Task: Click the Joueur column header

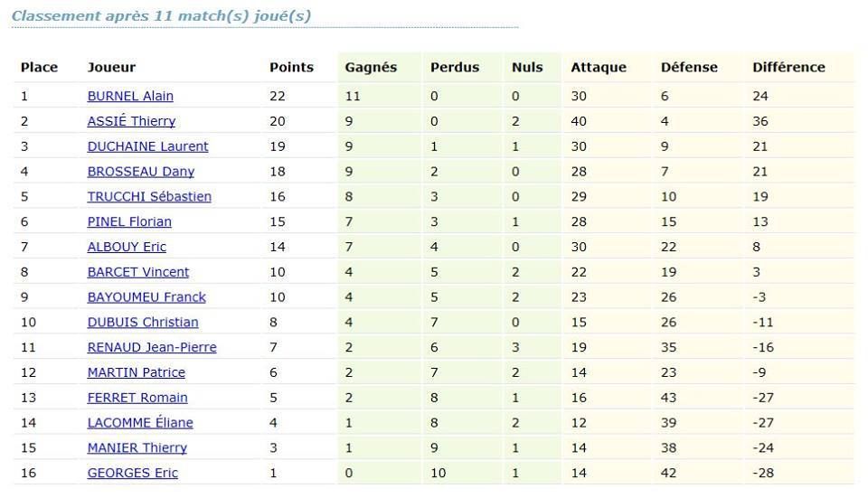Action: pos(111,68)
